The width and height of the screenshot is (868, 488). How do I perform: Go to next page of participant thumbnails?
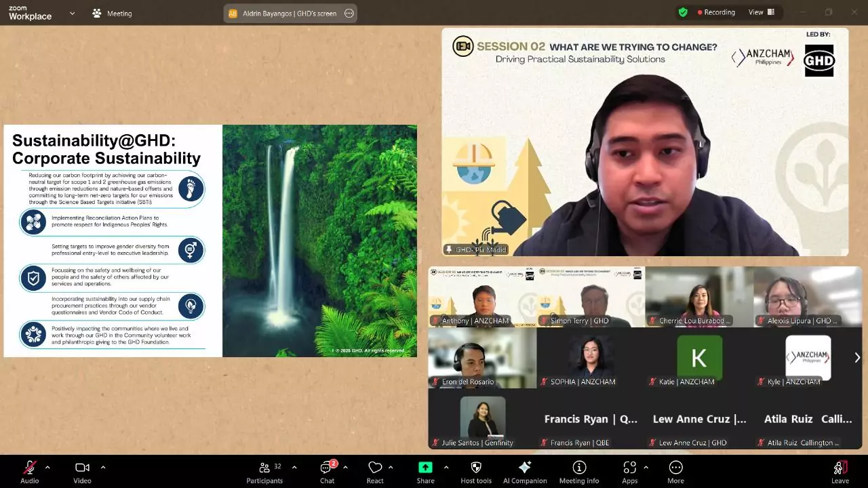point(857,357)
